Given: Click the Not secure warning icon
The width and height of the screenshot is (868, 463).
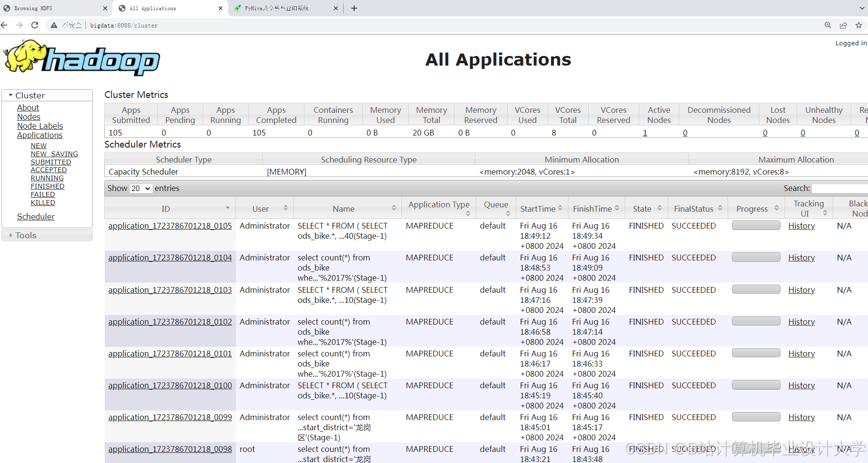Looking at the screenshot, I should point(54,25).
